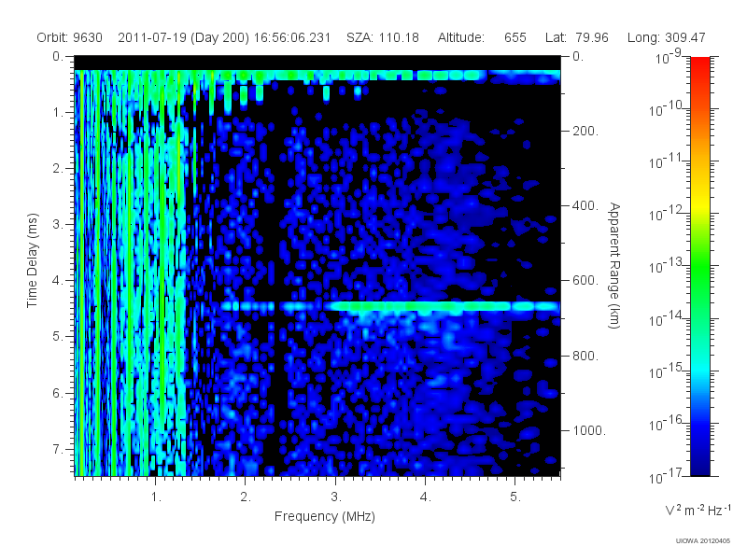The height and width of the screenshot is (560, 747).
Task: Click the yellow band of the color scale
Action: [699, 203]
